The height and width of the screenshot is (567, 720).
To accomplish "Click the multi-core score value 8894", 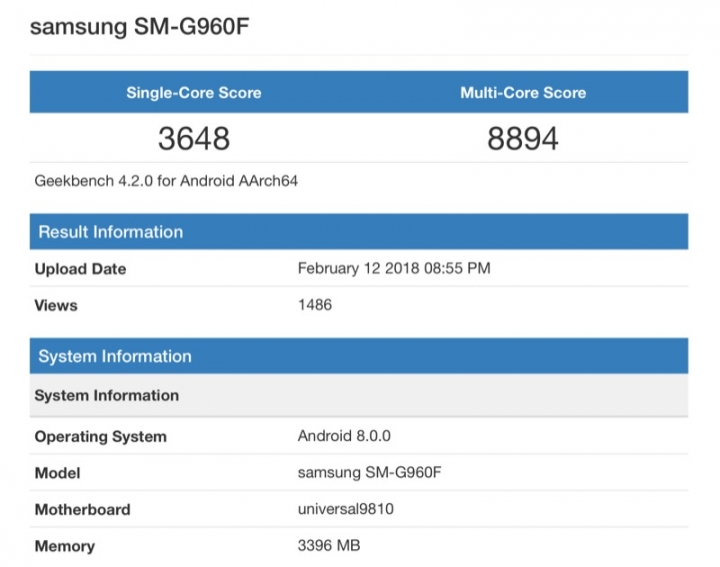I will click(x=523, y=138).
